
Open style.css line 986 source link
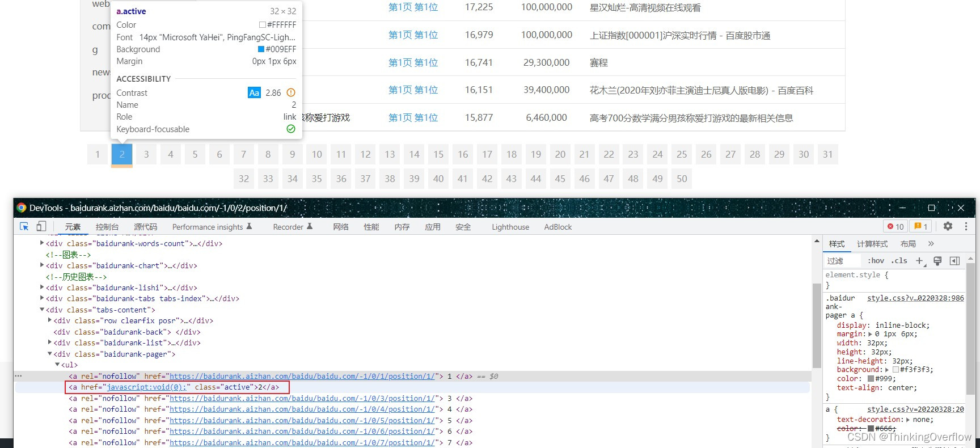915,298
